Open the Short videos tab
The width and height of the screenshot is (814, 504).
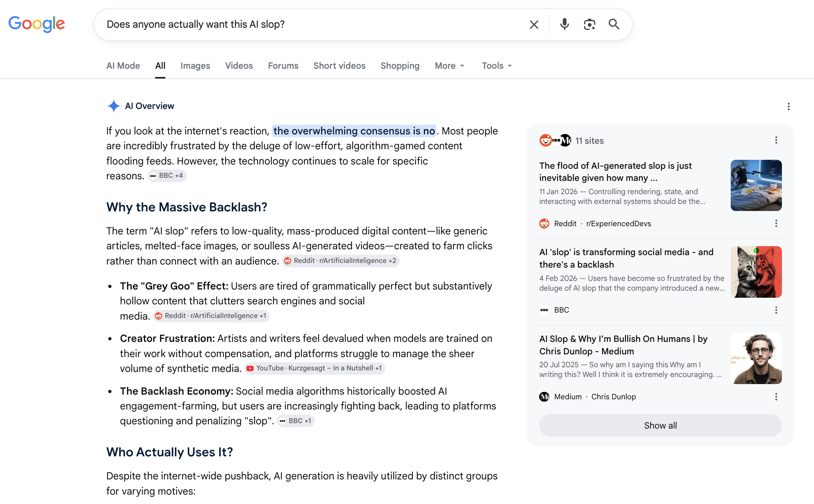click(x=339, y=66)
